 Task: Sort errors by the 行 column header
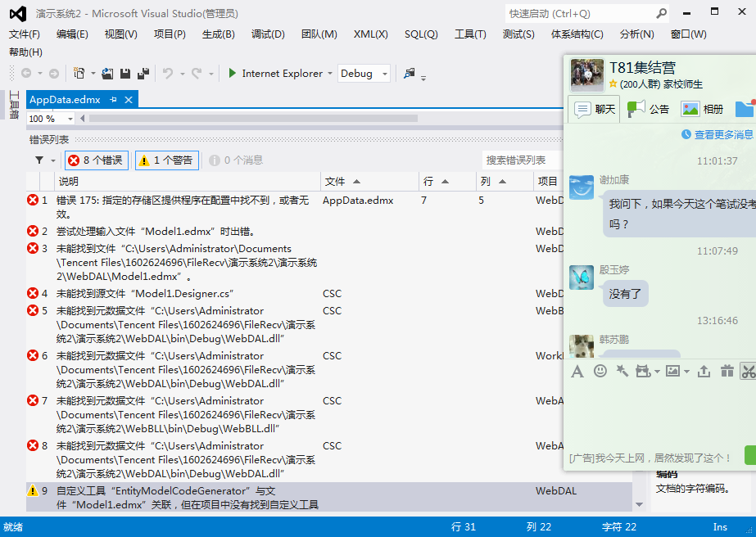point(448,181)
